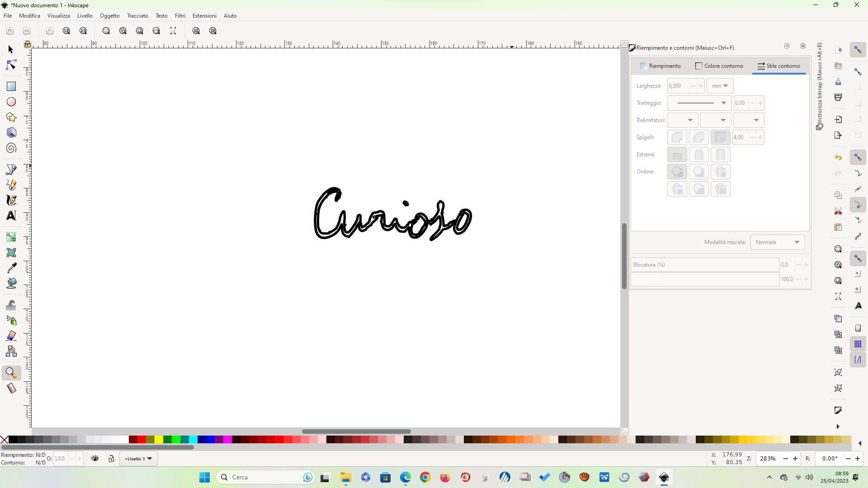
Task: Select the Eraser tool
Action: (x=11, y=336)
